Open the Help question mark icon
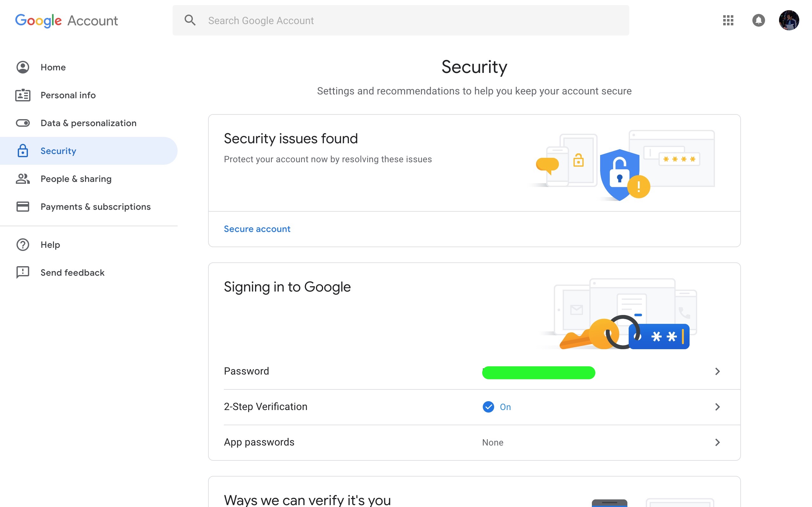The image size is (812, 507). click(22, 244)
